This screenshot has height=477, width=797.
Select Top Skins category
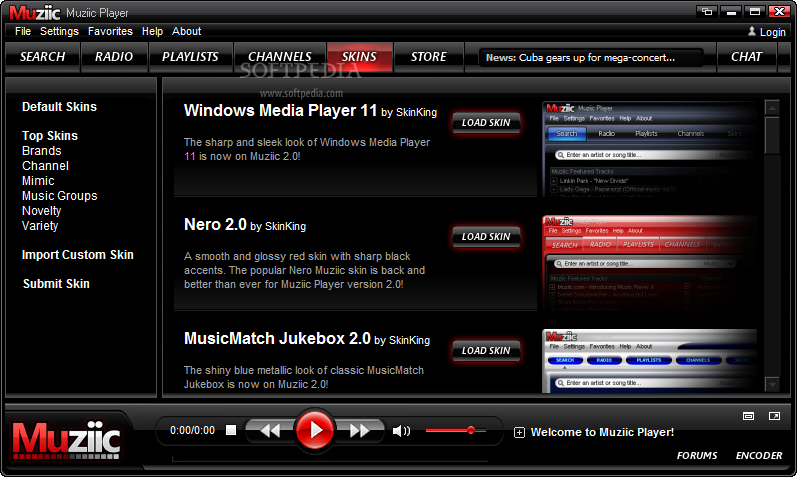pos(50,136)
